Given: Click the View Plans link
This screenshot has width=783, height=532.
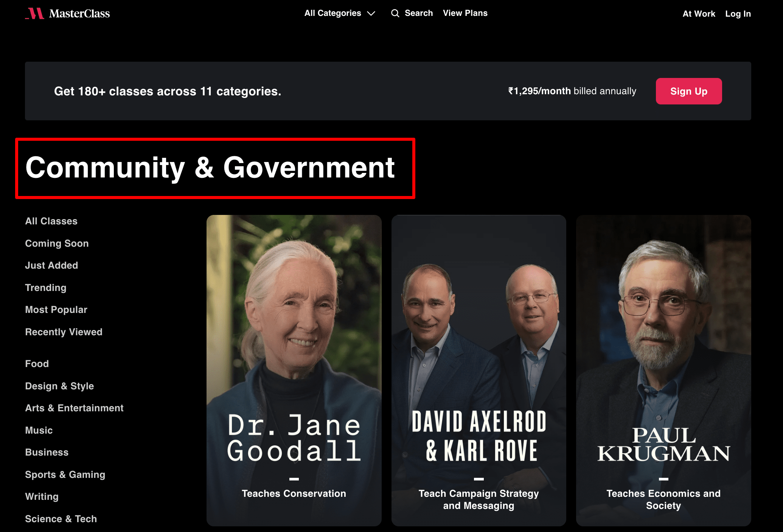Looking at the screenshot, I should click(x=465, y=13).
